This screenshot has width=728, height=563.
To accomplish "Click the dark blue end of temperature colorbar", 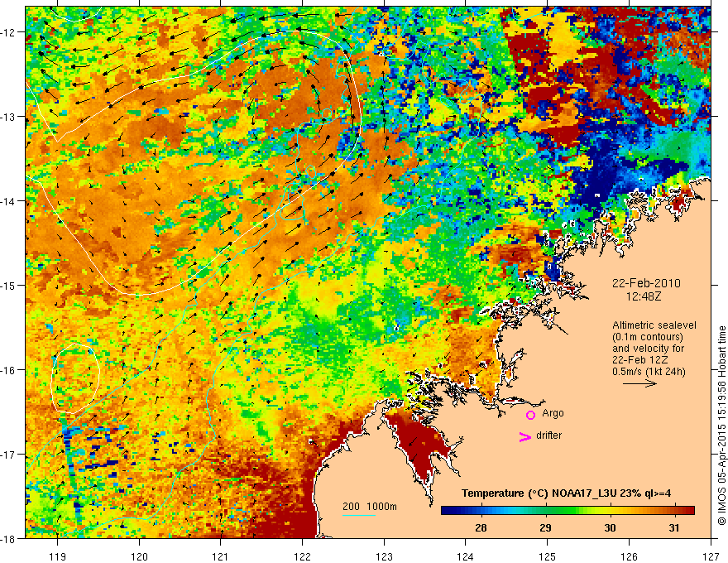I will click(448, 511).
